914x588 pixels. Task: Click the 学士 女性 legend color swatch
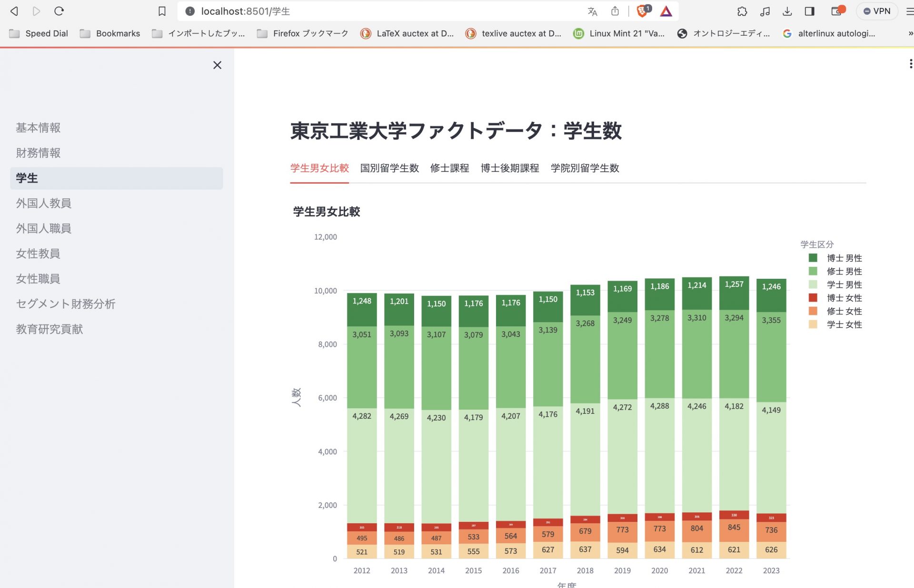coord(813,324)
